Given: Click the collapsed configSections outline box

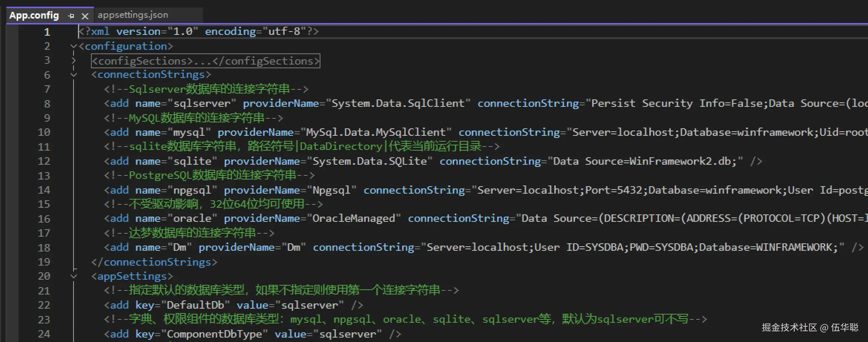Looking at the screenshot, I should coord(205,61).
